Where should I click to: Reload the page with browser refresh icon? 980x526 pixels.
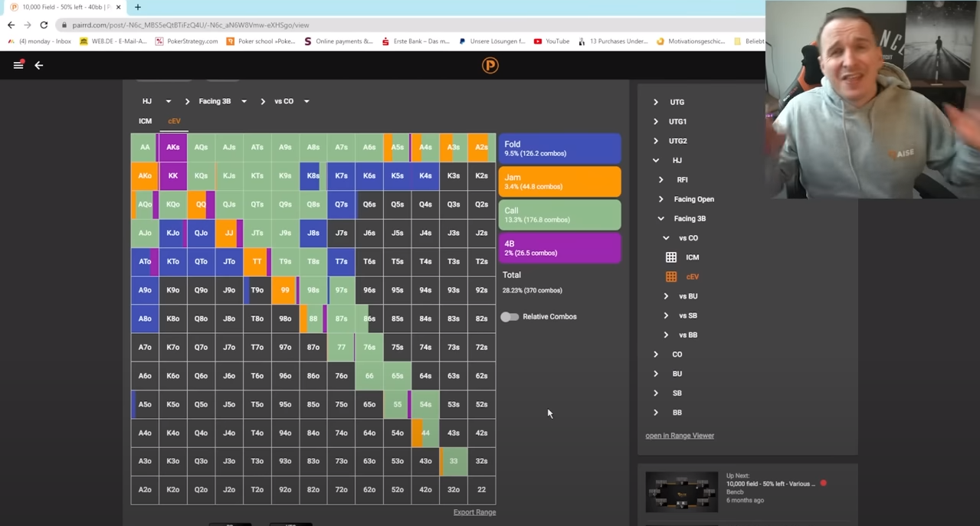click(44, 25)
